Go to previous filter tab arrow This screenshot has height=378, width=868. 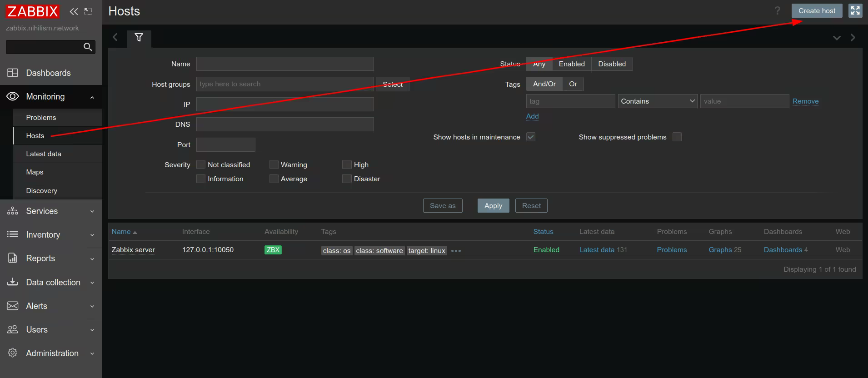tap(115, 37)
